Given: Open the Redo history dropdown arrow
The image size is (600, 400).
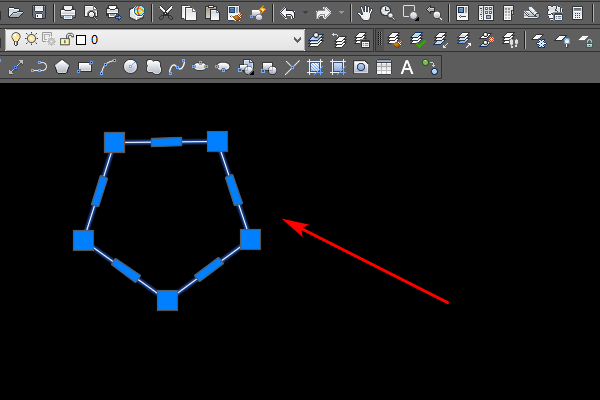Looking at the screenshot, I should click(341, 13).
